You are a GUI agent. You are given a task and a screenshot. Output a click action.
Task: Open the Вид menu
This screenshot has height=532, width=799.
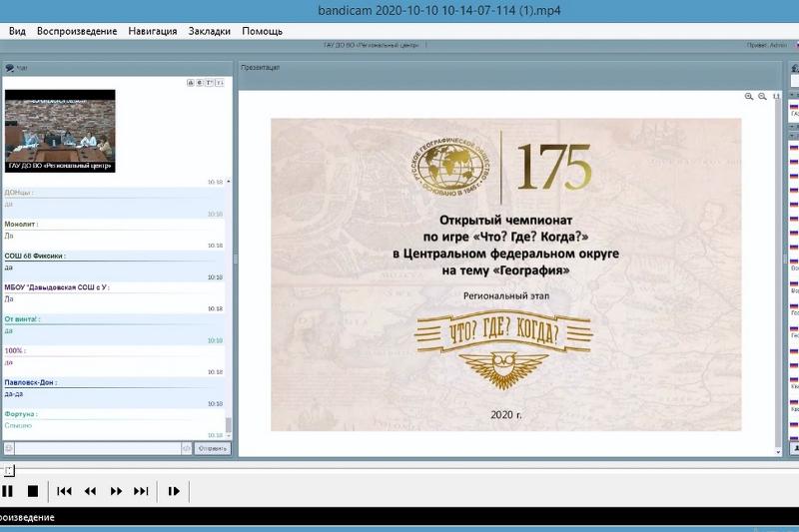click(17, 31)
